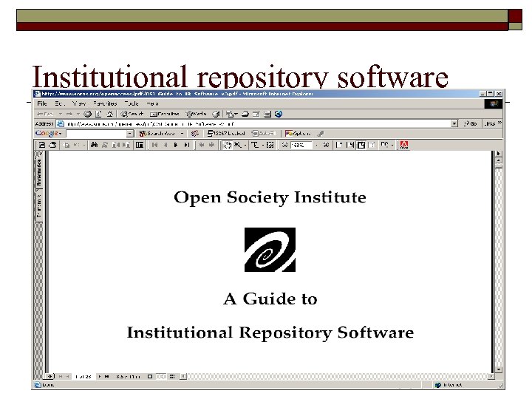The height and width of the screenshot is (399, 532).
Task: Click the vertical scrollbar down arrow
Action: tap(499, 369)
